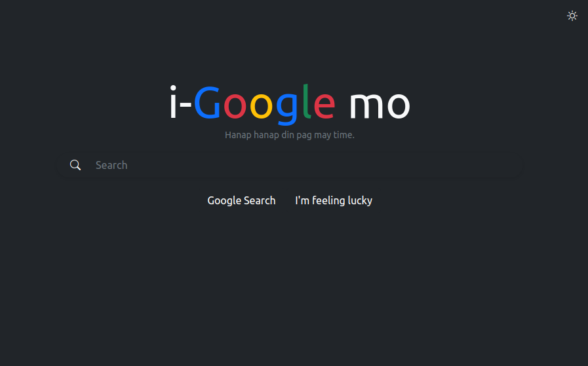The height and width of the screenshot is (366, 588).
Task: Click the tagline 'Hanap hanap din pag may time.'
Action: pyautogui.click(x=290, y=135)
